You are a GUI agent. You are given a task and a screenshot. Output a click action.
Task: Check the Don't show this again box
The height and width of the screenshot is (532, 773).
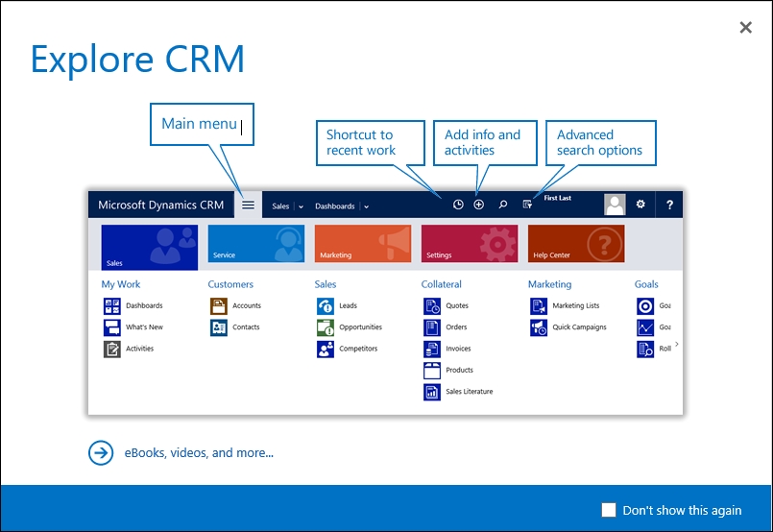pyautogui.click(x=609, y=510)
